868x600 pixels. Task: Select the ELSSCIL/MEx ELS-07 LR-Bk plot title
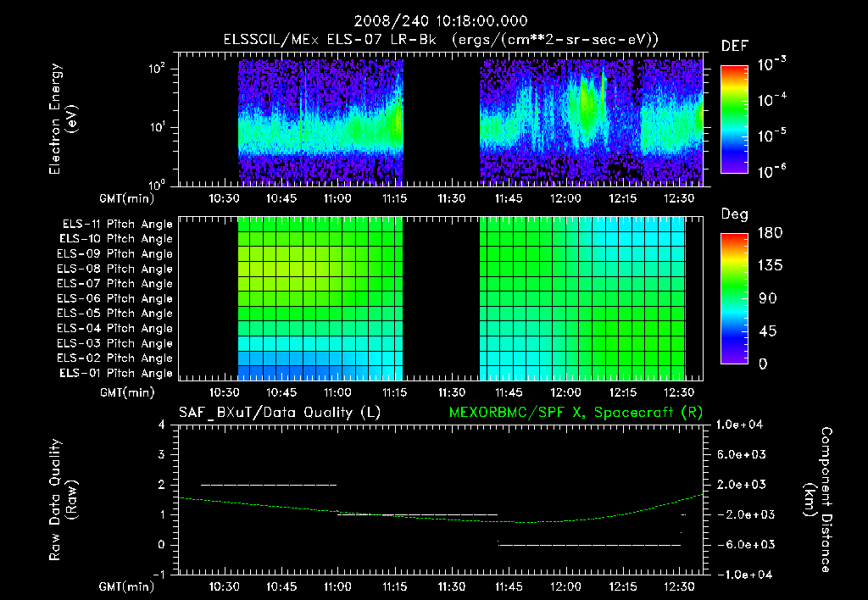click(441, 40)
